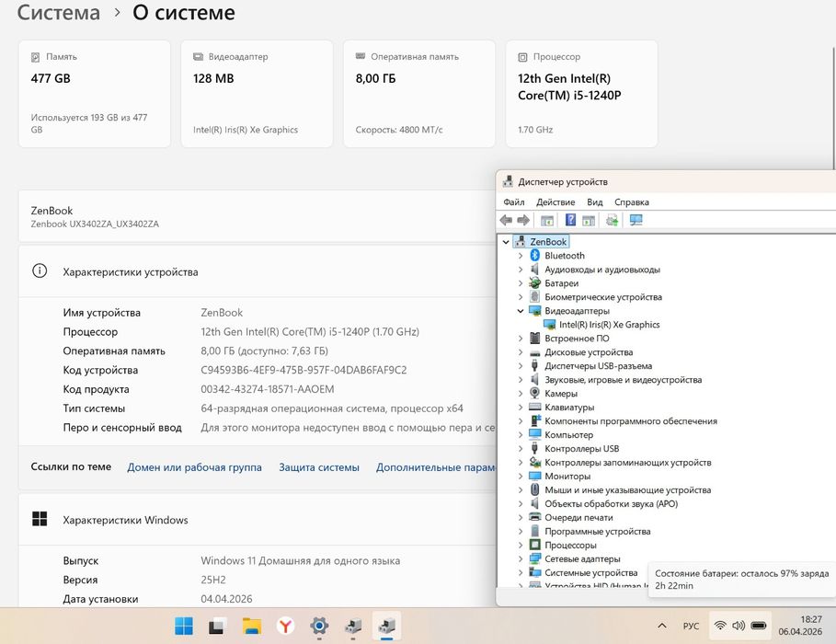Image resolution: width=836 pixels, height=644 pixels.
Task: Collapse the Видеоадаптеры category
Action: 521,311
